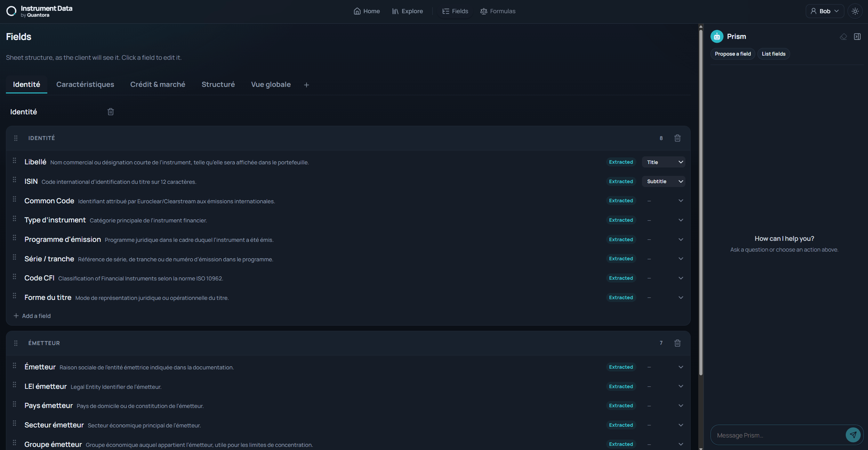Click drag handle of ÉMETTEUR group
This screenshot has width=868, height=450.
16,343
